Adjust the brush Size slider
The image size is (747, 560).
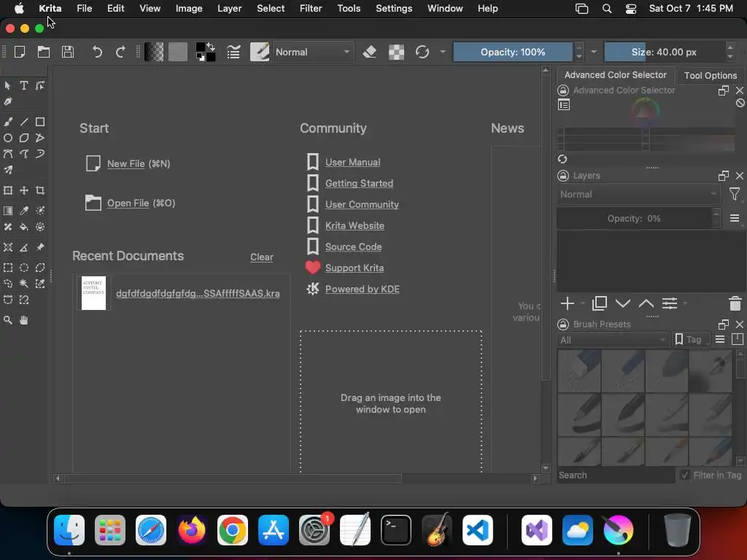click(x=664, y=52)
